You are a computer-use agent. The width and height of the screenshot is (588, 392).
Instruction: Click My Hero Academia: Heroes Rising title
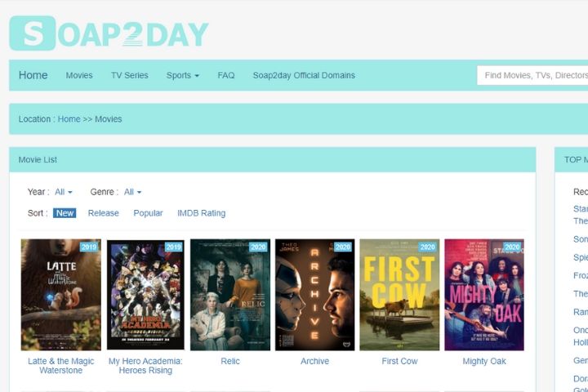click(145, 366)
